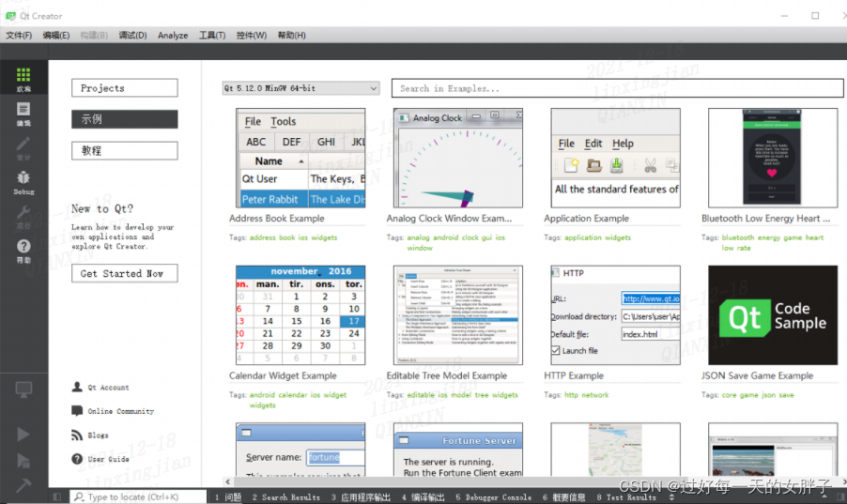Open the 2 Search Results pane

(x=285, y=497)
